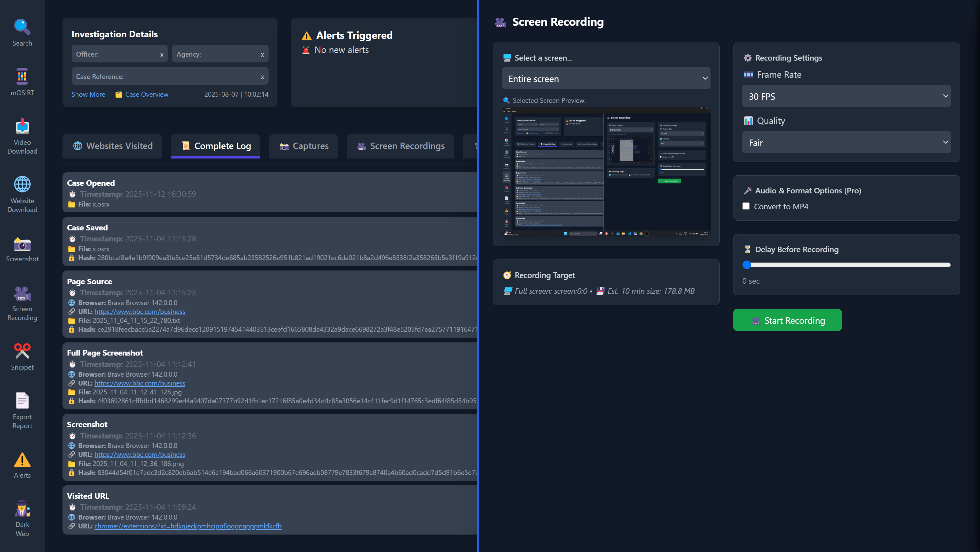This screenshot has height=552, width=980.
Task: Clear the Officer field with x
Action: point(162,54)
